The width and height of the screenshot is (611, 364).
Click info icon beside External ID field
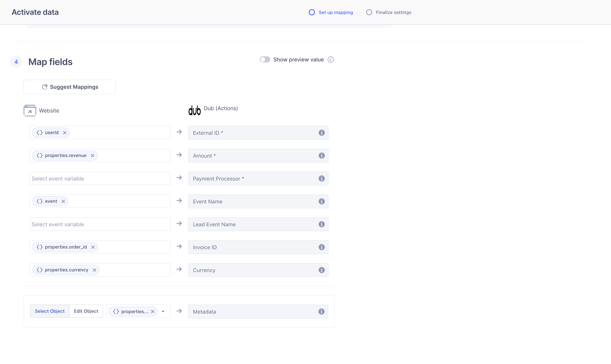[x=321, y=133]
